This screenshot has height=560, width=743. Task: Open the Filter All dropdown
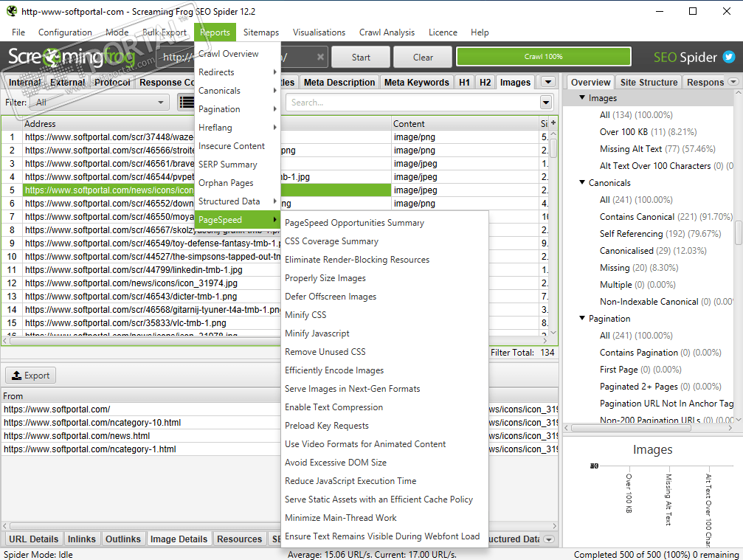click(x=100, y=103)
